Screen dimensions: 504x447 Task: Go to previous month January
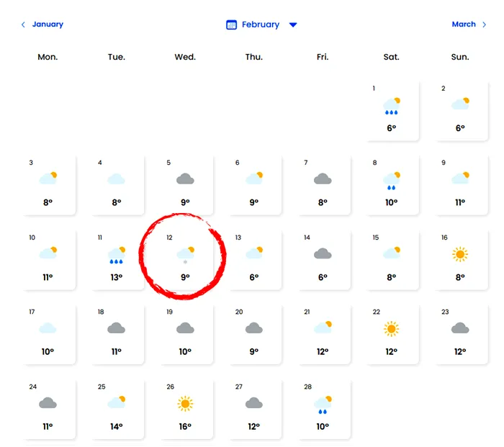click(47, 24)
